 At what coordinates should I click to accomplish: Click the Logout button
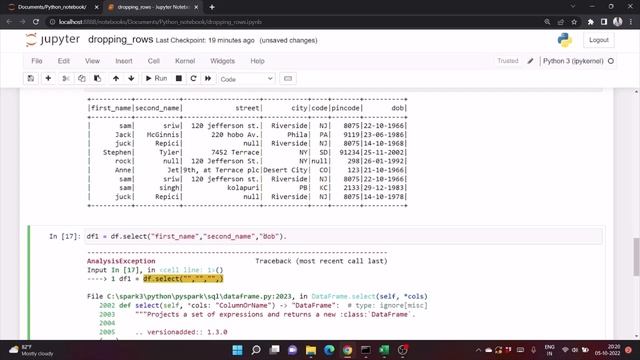click(599, 40)
